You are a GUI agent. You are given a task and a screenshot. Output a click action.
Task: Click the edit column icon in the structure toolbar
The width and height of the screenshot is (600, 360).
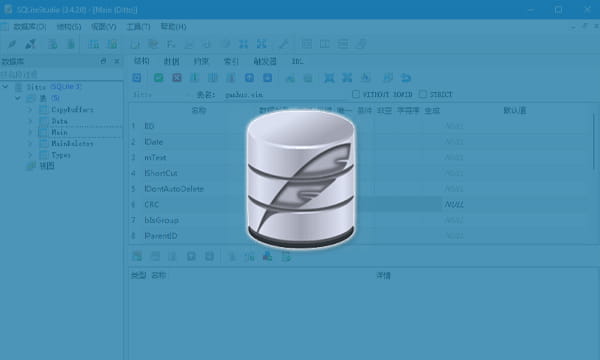[213, 78]
